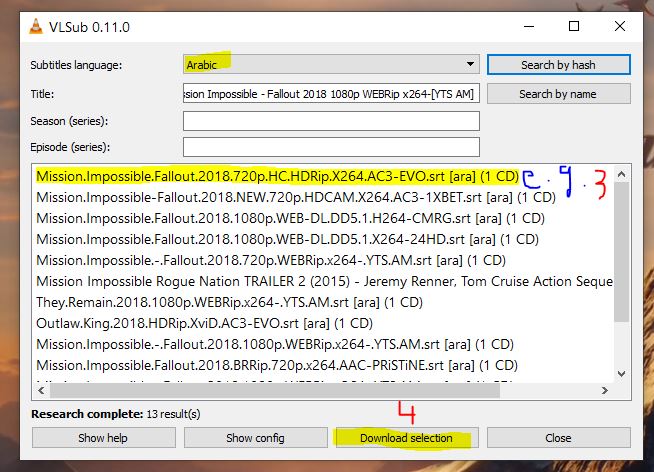Image resolution: width=654 pixels, height=472 pixels.
Task: Open the Subtitles language dropdown showing Arabic
Action: tap(331, 65)
